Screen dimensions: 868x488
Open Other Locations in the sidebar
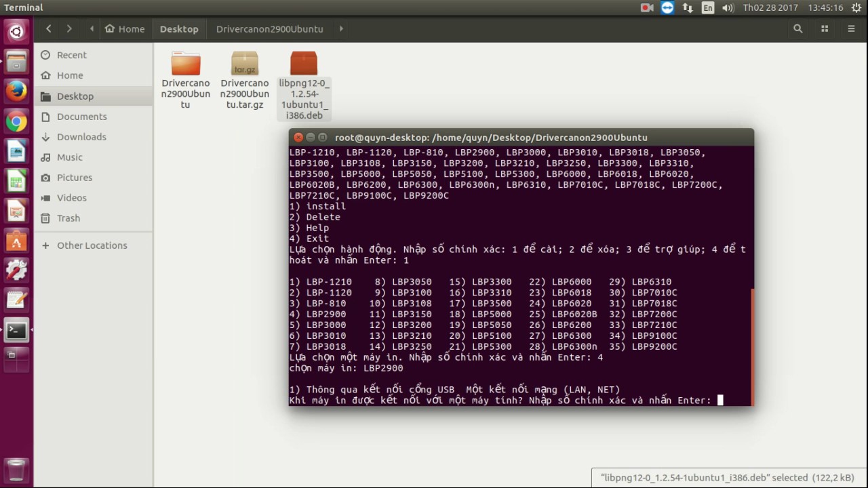pos(94,245)
